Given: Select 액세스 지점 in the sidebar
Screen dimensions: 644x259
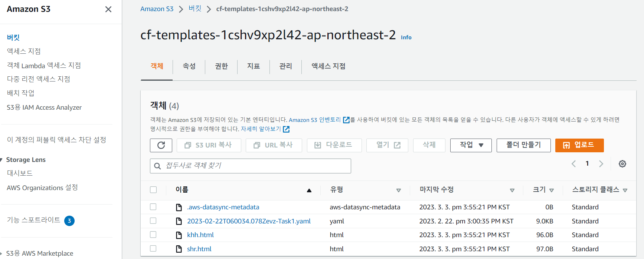Looking at the screenshot, I should pos(24,51).
